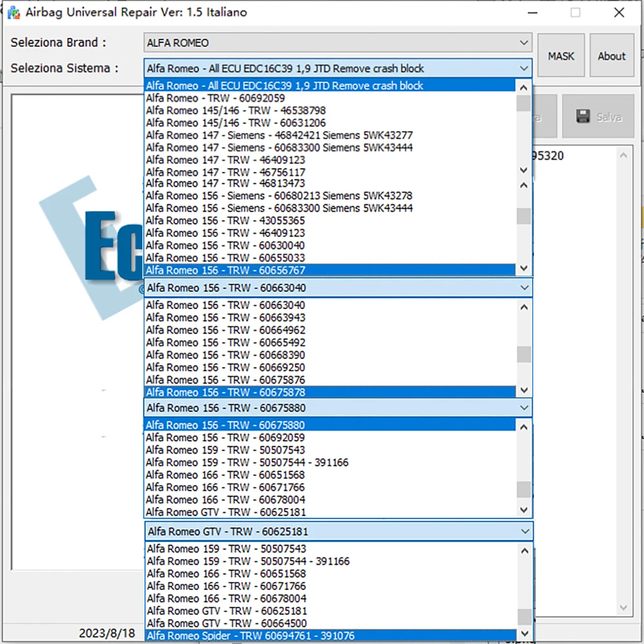Click the floppy disk Salva icon
Image resolution: width=644 pixels, height=644 pixels.
(x=583, y=117)
